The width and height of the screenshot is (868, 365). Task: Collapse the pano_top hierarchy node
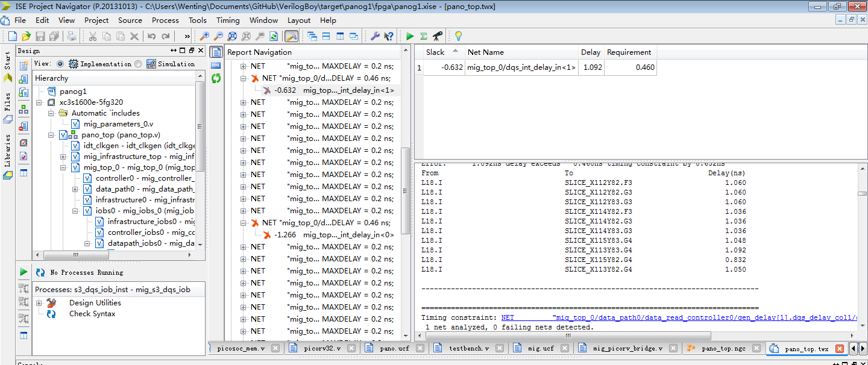[x=52, y=135]
